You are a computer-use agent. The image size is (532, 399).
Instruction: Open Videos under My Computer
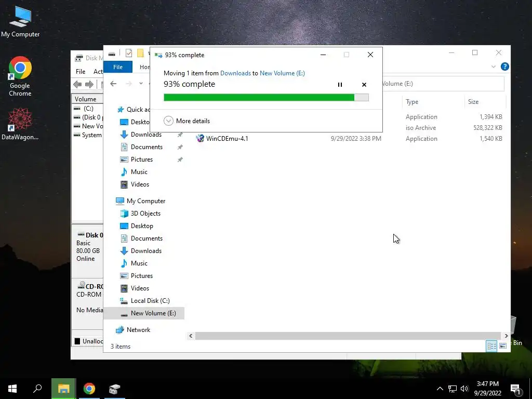pos(140,288)
